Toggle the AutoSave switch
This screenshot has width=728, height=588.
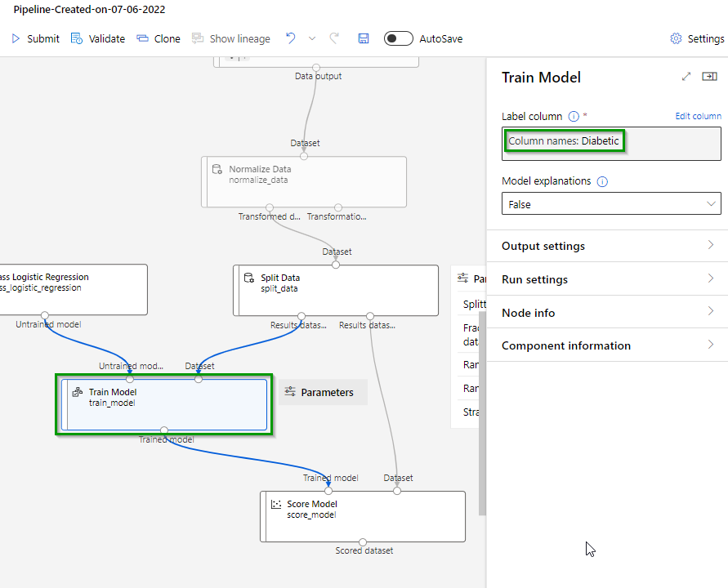(x=398, y=38)
